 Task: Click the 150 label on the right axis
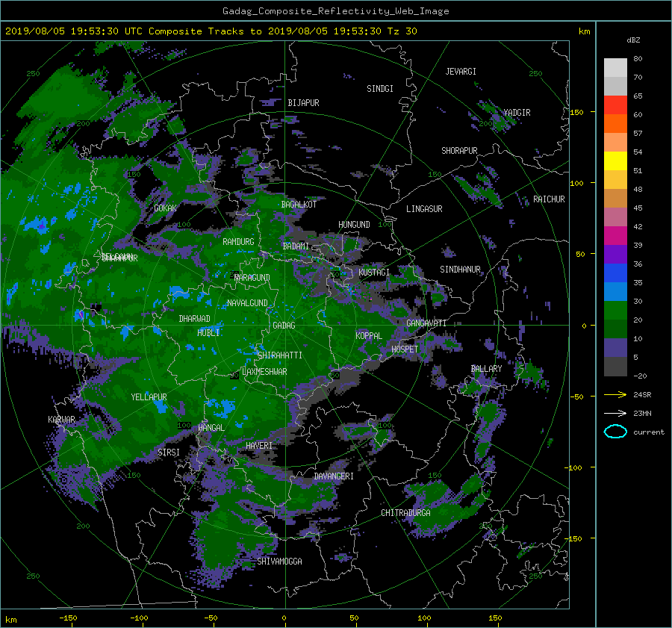pyautogui.click(x=577, y=112)
